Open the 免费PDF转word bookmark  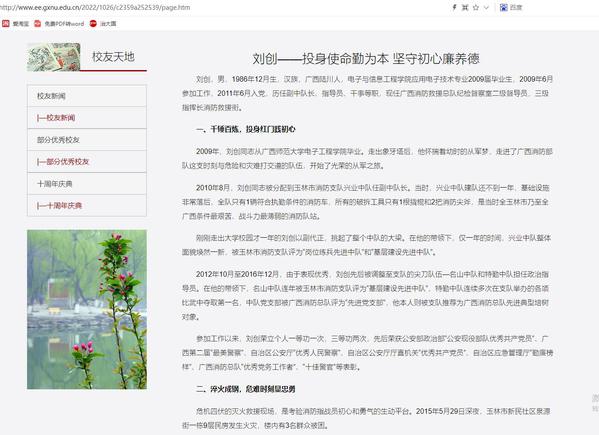[x=59, y=24]
